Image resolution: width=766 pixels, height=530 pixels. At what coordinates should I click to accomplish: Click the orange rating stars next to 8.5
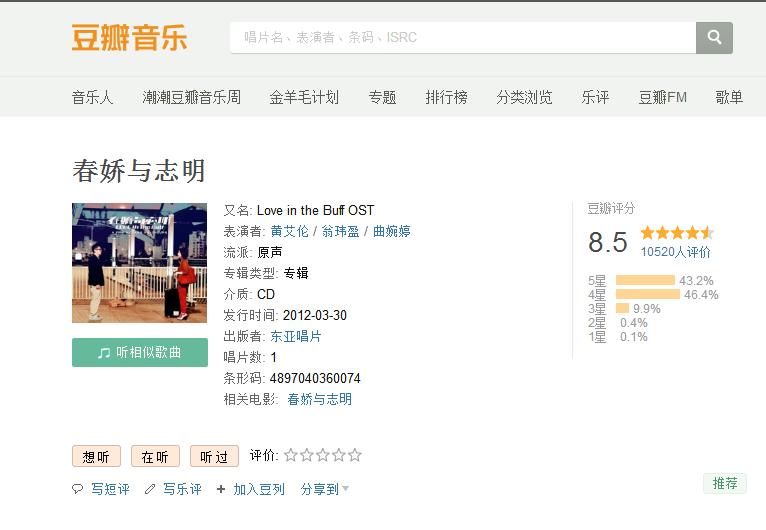click(677, 233)
